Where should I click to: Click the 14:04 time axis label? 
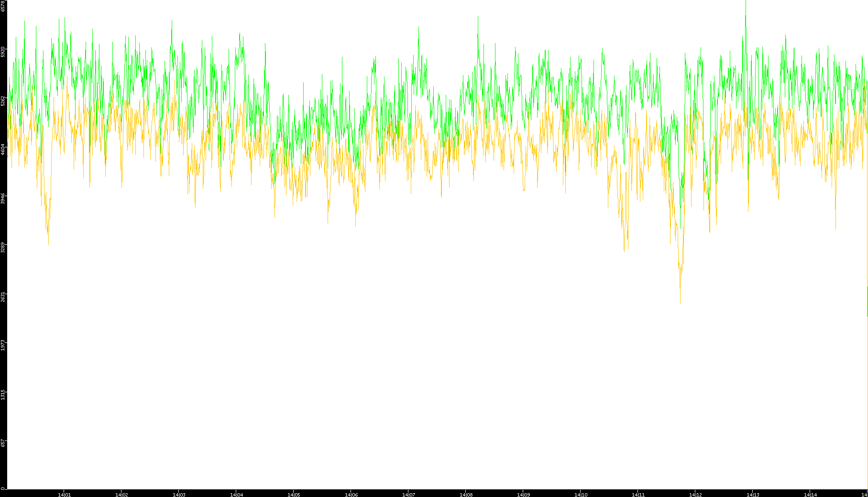(x=236, y=495)
